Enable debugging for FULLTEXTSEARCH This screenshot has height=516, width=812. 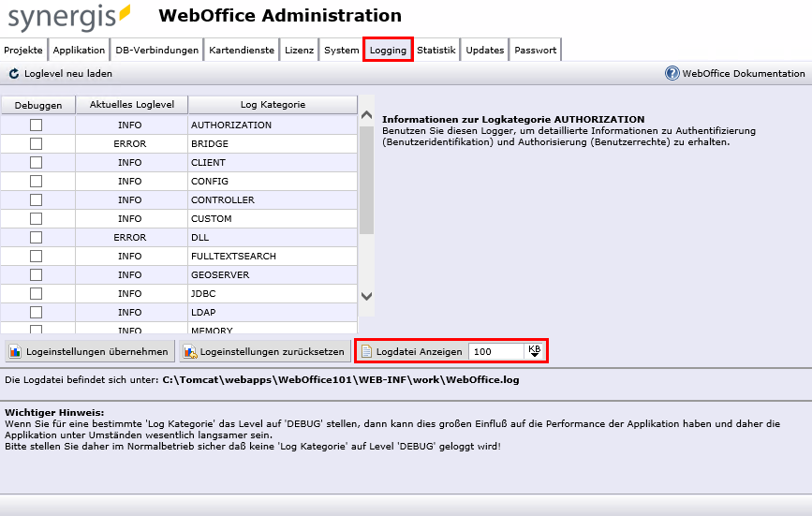36,256
